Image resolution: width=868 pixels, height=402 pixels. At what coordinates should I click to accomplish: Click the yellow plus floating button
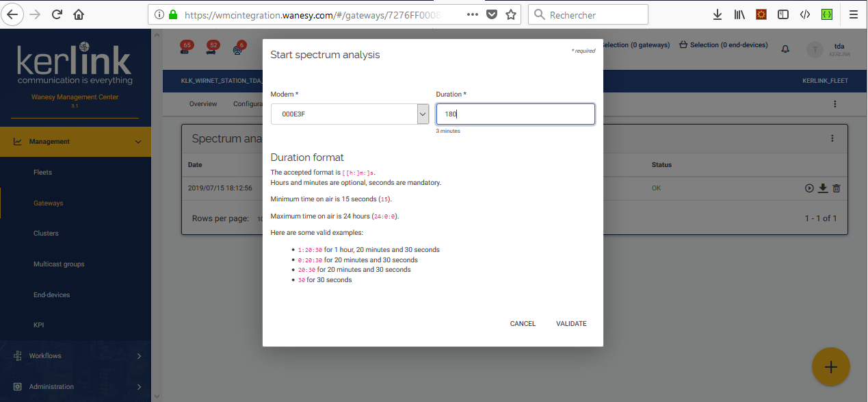click(x=830, y=367)
